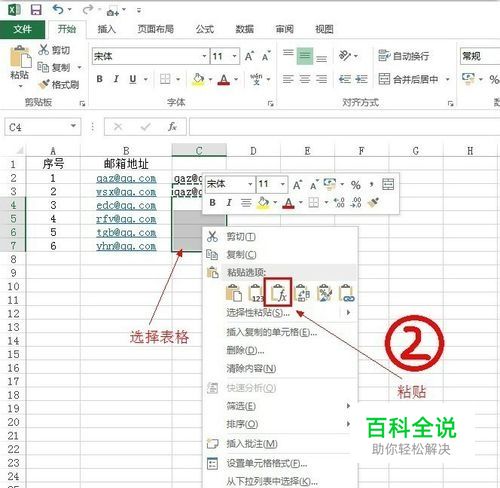Click the Copy (复制) ribbon button
Screen dimensions: 500x488
[x=54, y=67]
